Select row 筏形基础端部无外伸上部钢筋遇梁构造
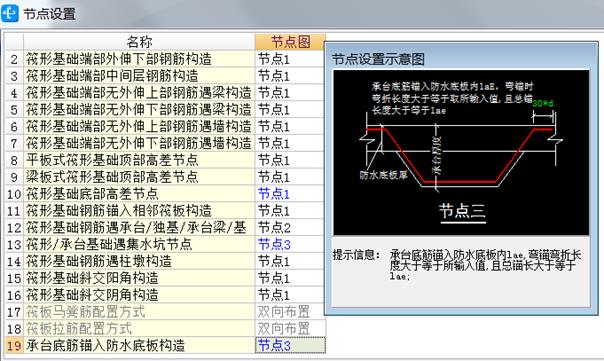Screen dimensions: 604x361 point(139,92)
